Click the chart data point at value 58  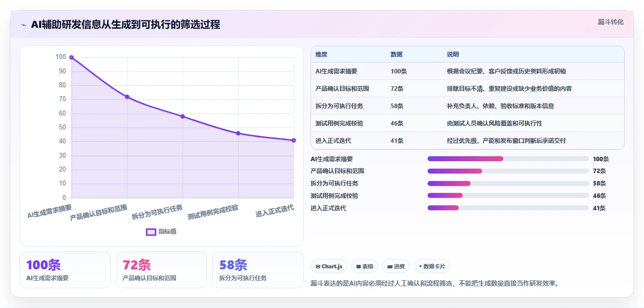tap(183, 117)
